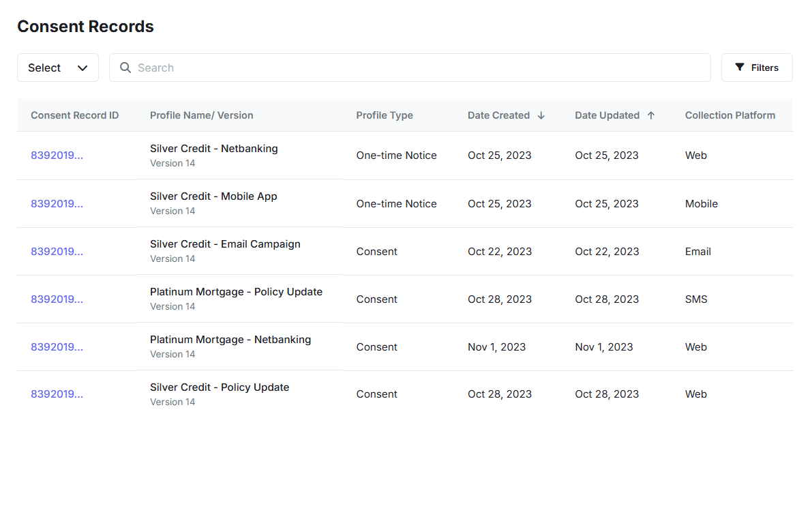Select Platinum Mortgage - Netbanking profile name
The height and width of the screenshot is (530, 812).
230,339
